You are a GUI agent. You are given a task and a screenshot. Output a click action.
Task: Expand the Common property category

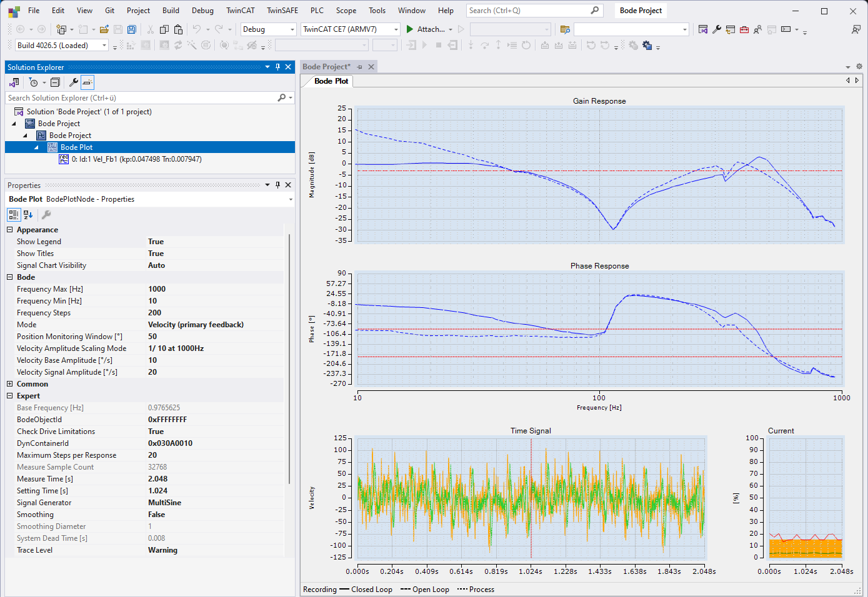[x=10, y=384]
